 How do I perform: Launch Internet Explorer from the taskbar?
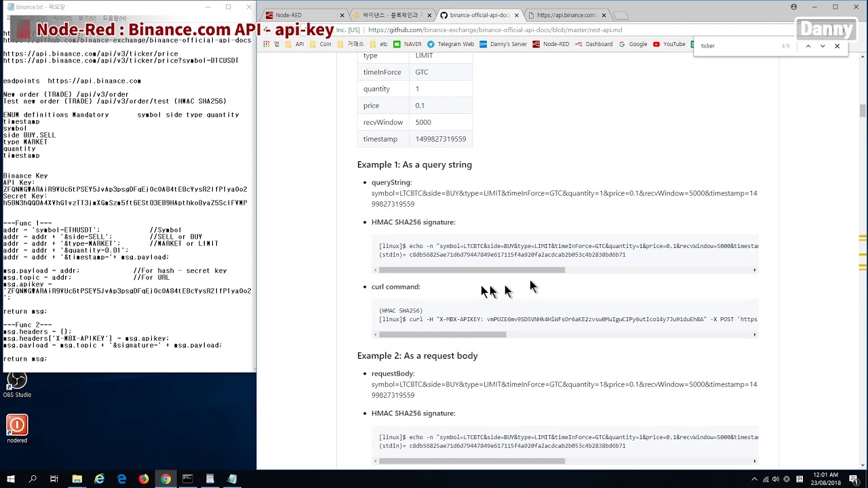pyautogui.click(x=99, y=479)
